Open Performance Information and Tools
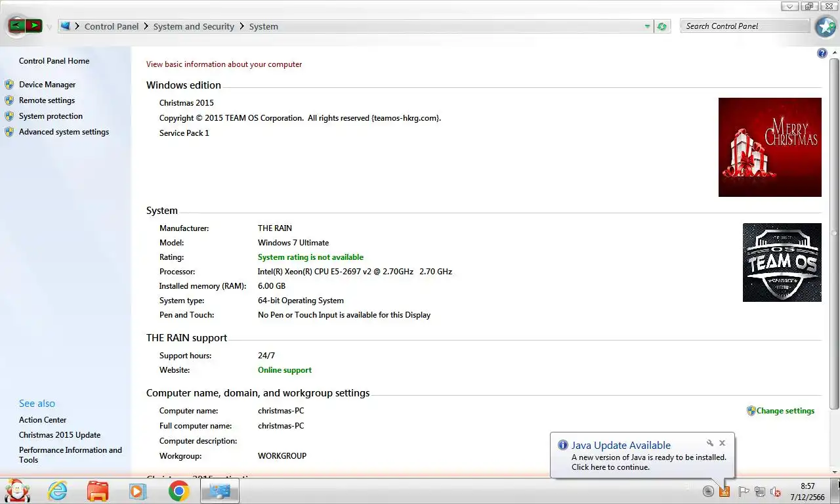Viewport: 840px width, 504px height. (70, 455)
